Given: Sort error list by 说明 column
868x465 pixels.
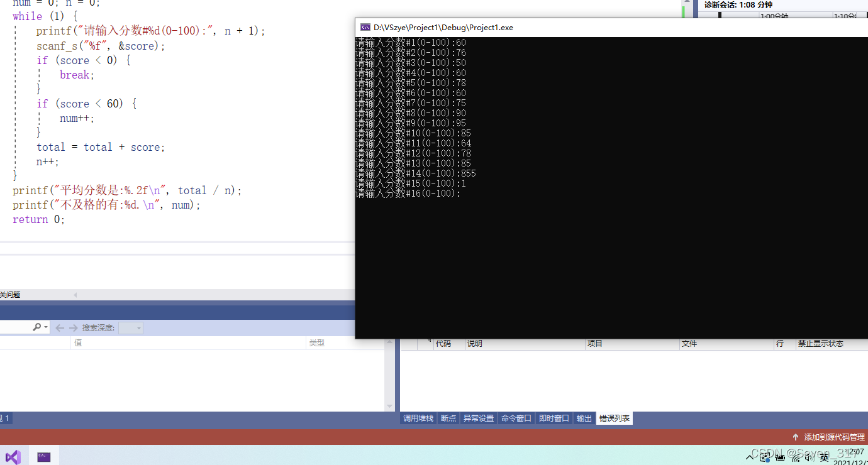Looking at the screenshot, I should tap(474, 344).
